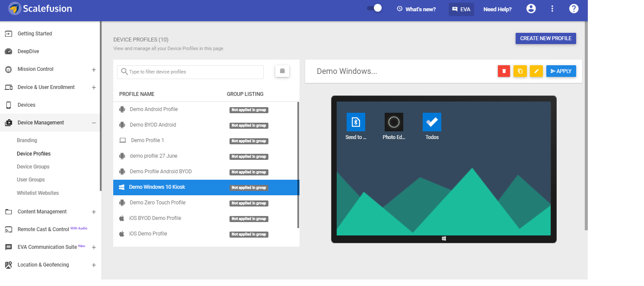The width and height of the screenshot is (644, 286).
Task: Open EVA Communication Suite item
Action: (x=47, y=247)
